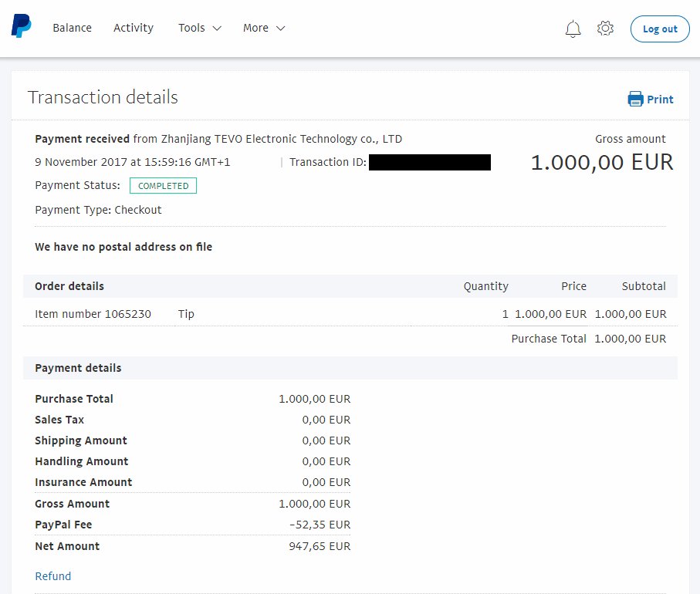Click the Price column header
Screen dimensions: 700x594
tap(573, 286)
